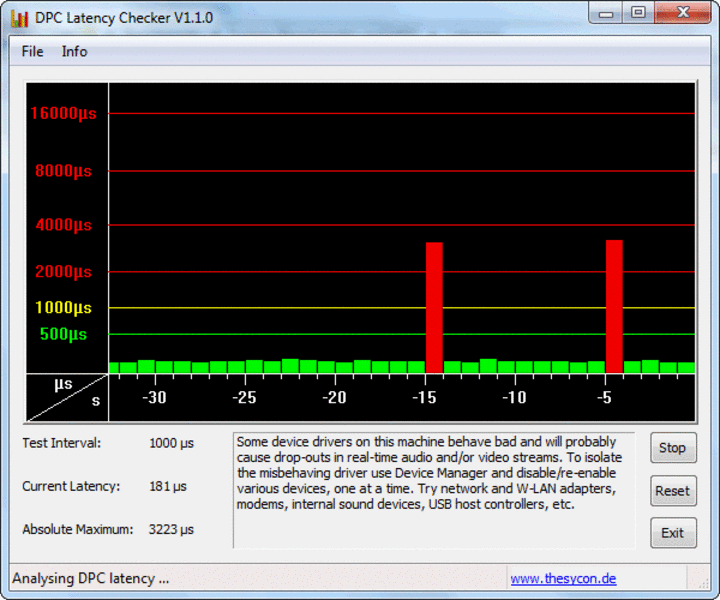
Task: Click the red spike bar at -5 seconds
Action: point(614,306)
